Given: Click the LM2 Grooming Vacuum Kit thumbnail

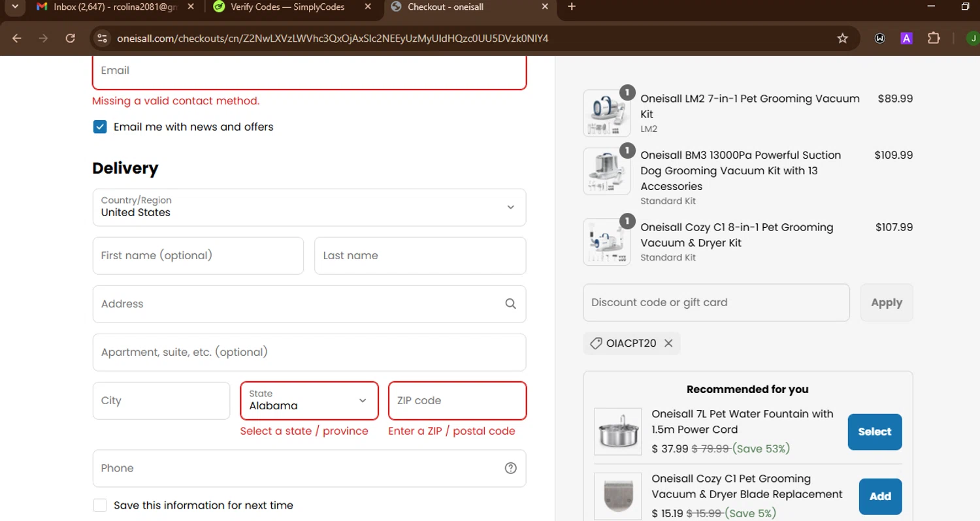Looking at the screenshot, I should point(607,114).
